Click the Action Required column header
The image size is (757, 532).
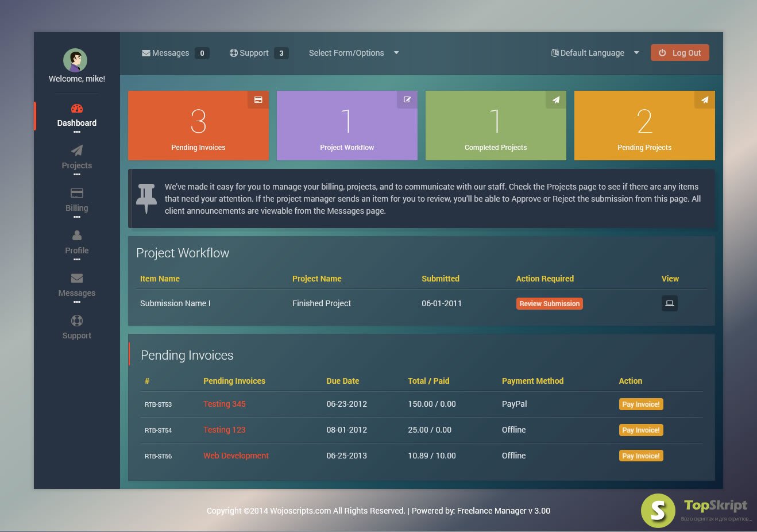click(545, 279)
